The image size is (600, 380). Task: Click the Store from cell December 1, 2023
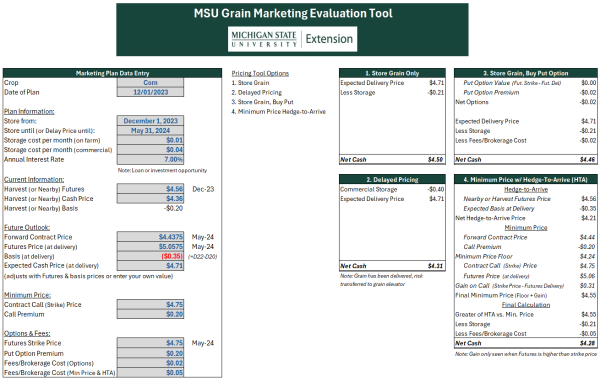tap(150, 121)
